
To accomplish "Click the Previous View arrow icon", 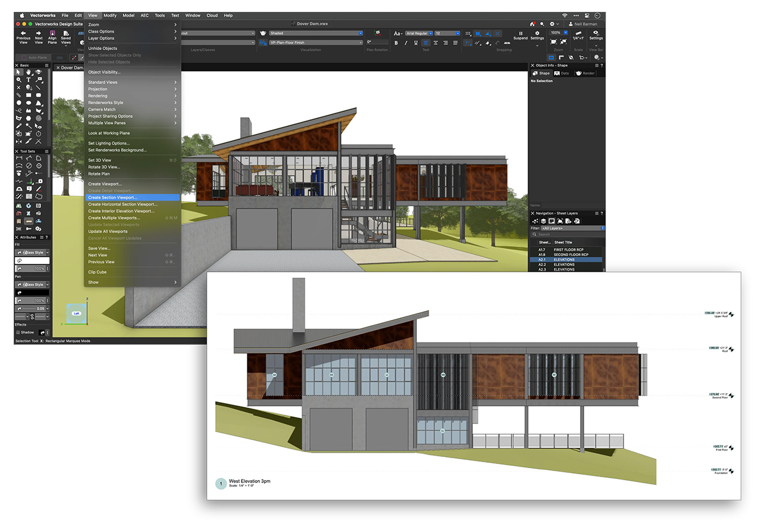I will 23,33.
